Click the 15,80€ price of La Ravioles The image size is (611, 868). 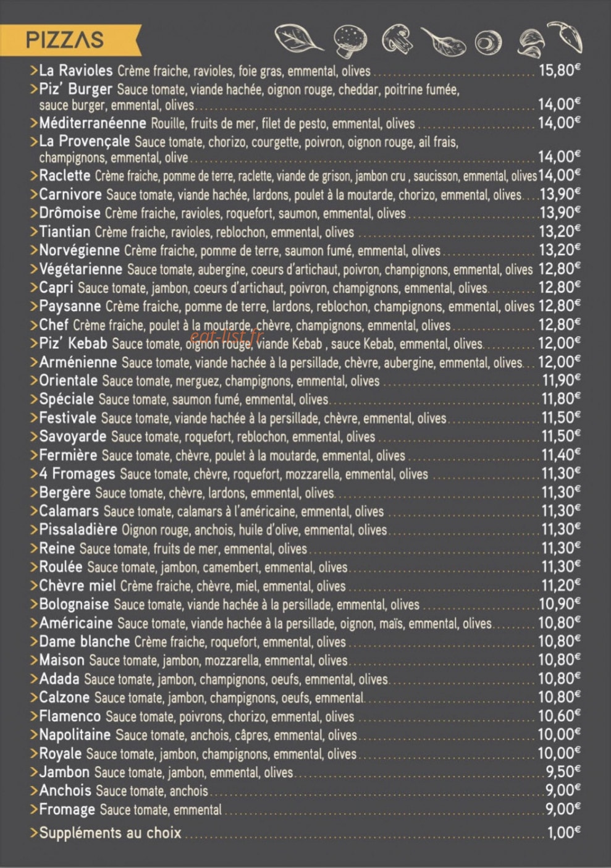[x=560, y=70]
